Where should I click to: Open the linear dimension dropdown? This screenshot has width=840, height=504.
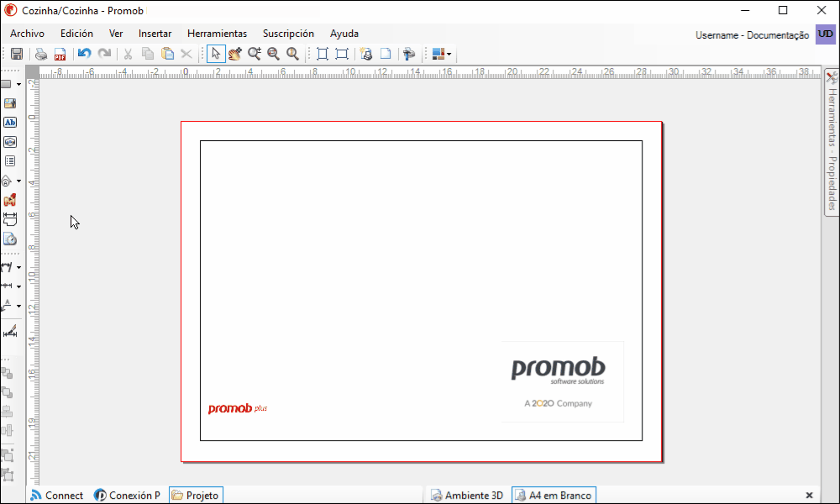pyautogui.click(x=18, y=286)
